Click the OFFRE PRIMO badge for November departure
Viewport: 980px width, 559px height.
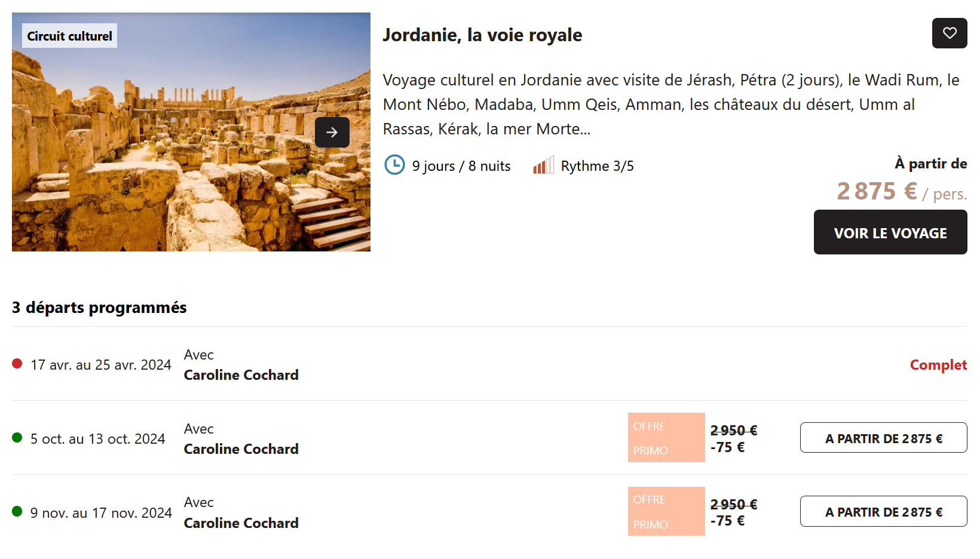point(666,512)
